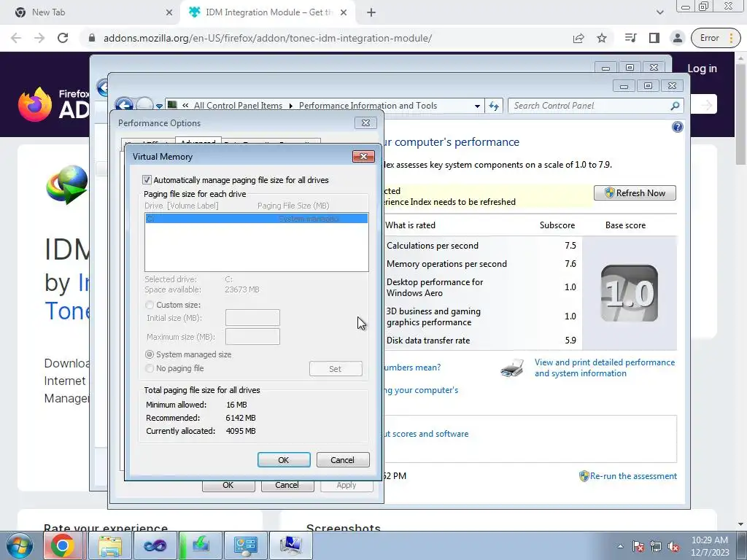Click Re-run the assessment link
This screenshot has width=747, height=560.
633,476
